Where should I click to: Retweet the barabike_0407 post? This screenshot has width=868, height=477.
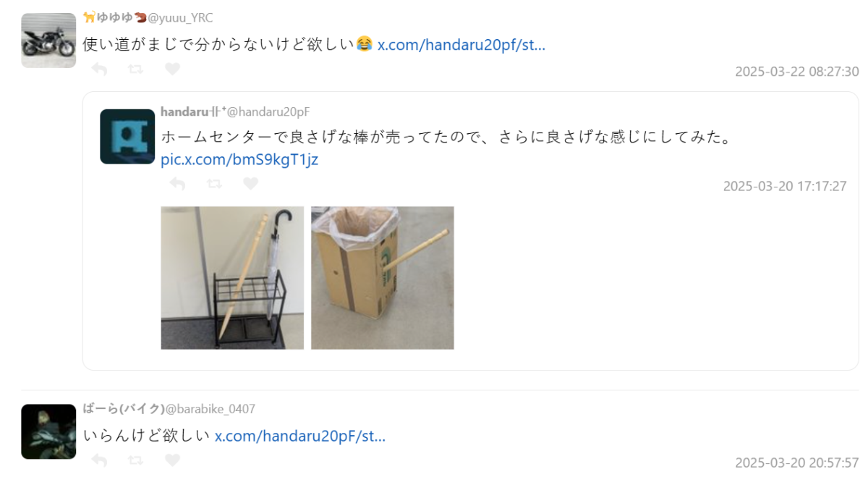point(135,460)
